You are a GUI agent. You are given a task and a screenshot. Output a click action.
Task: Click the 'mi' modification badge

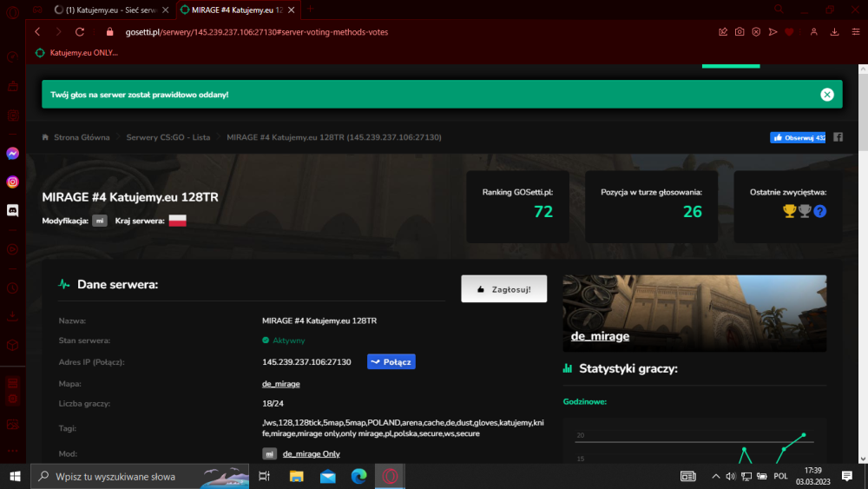[x=100, y=221]
